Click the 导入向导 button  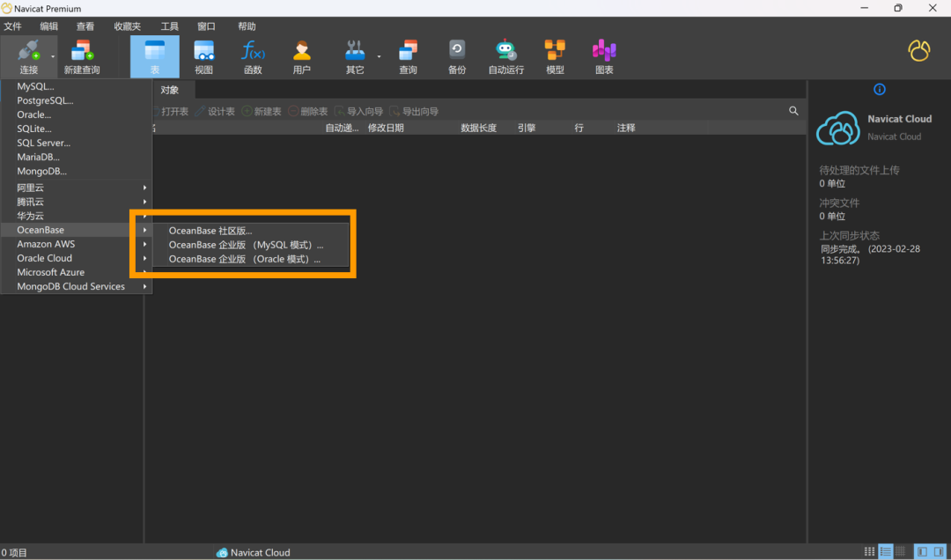359,112
